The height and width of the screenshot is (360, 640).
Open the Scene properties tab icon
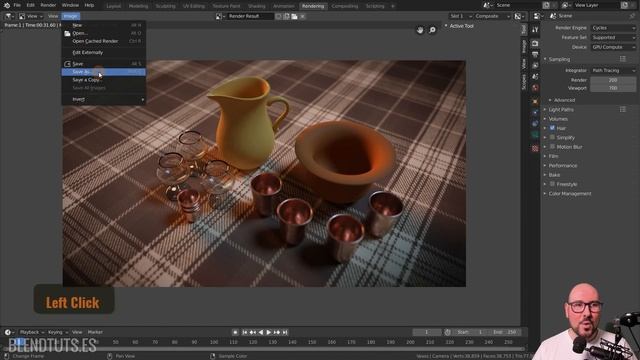tap(535, 76)
